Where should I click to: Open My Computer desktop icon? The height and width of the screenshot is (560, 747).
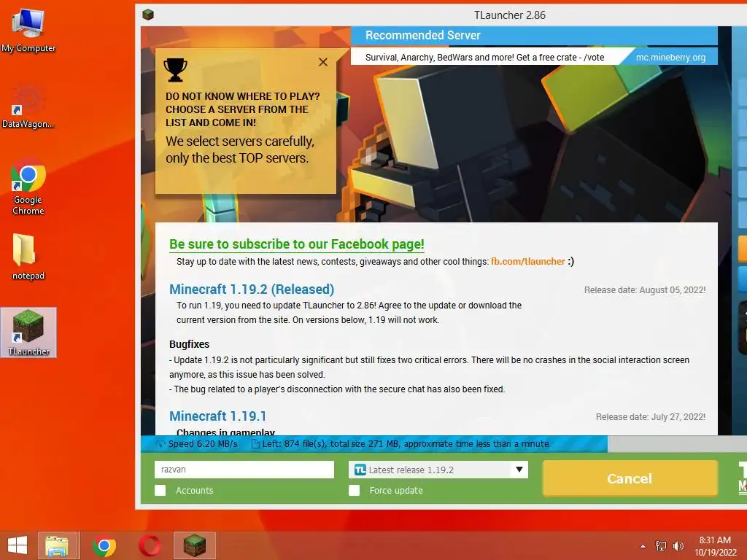pyautogui.click(x=28, y=31)
